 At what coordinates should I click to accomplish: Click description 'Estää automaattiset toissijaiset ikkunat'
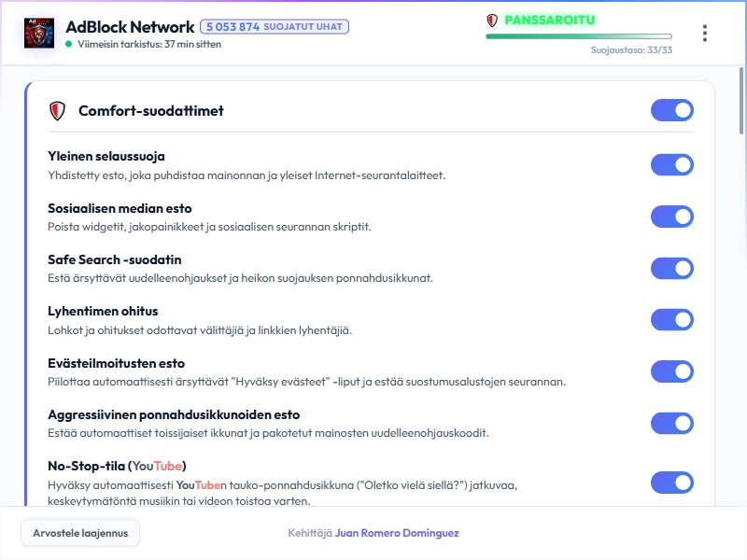pos(268,433)
